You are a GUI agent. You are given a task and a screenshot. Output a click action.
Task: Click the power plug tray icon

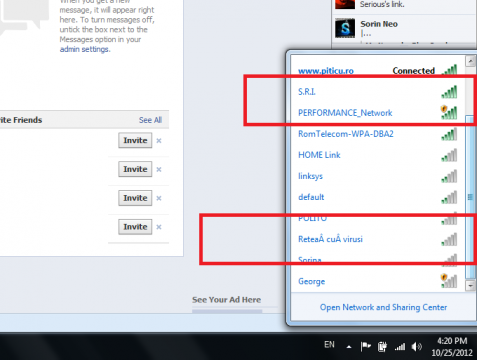pos(382,347)
